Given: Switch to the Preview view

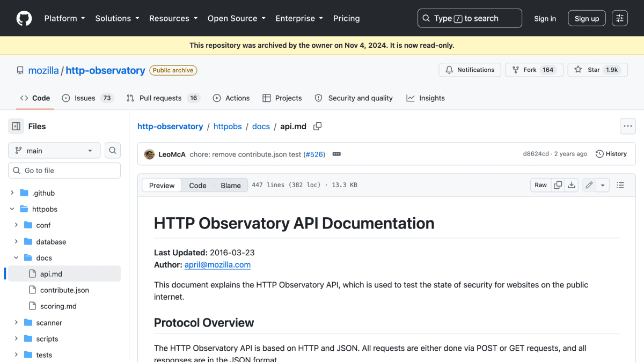Looking at the screenshot, I should pos(162,185).
